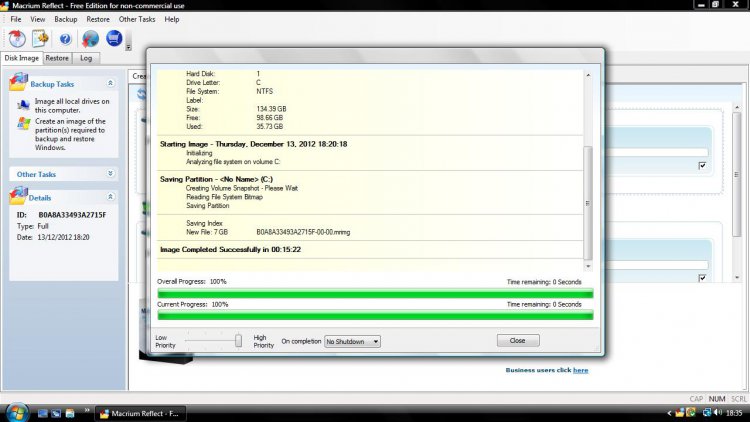Viewport: 750px width, 422px height.
Task: Click the ID B0A8A33493A2715F in Details
Action: coord(72,215)
